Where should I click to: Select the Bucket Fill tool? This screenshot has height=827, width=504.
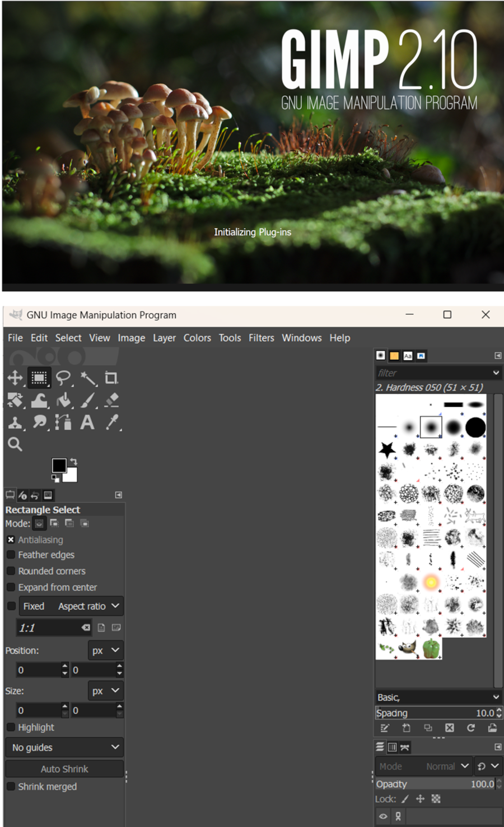(64, 400)
